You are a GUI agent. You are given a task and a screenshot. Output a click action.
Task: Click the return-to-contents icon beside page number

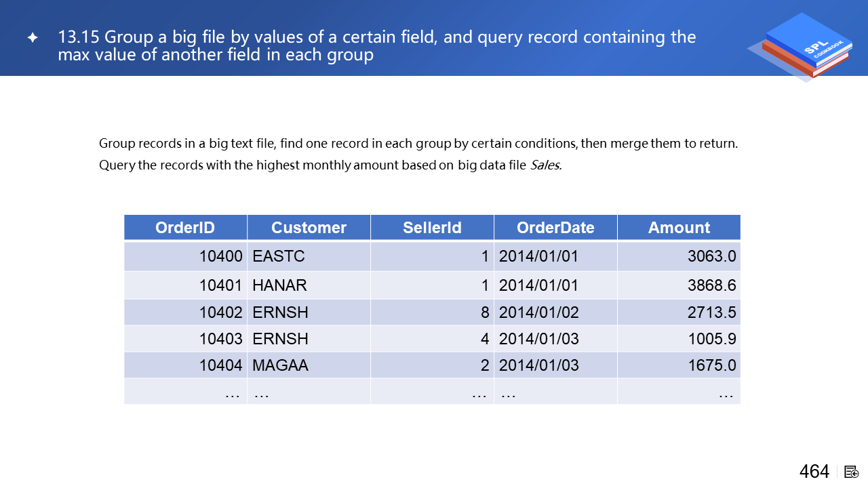click(x=852, y=472)
